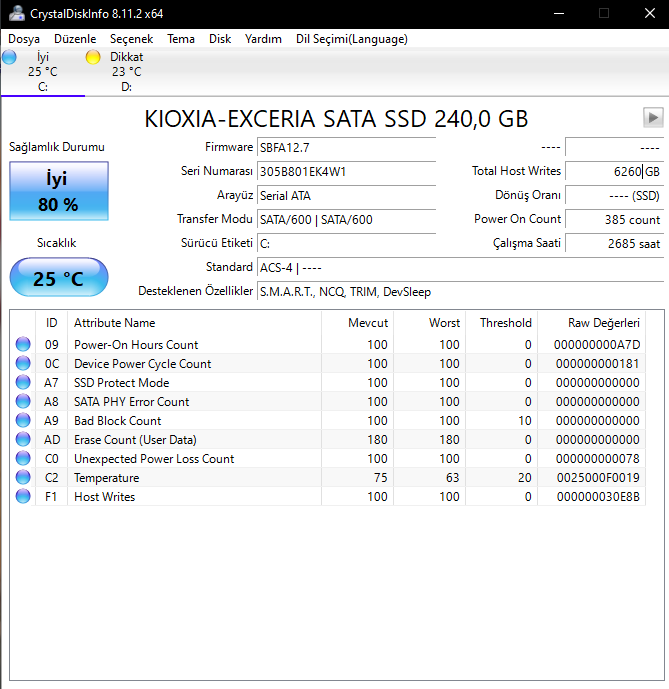The width and height of the screenshot is (669, 689).
Task: Click raw value 000000030E8B
Action: pyautogui.click(x=598, y=497)
